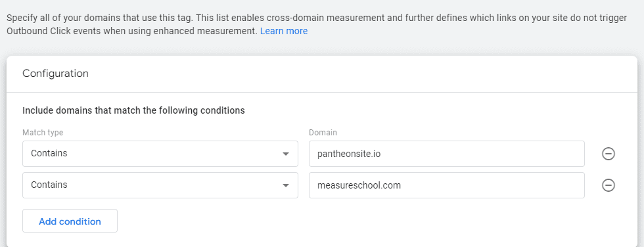Open match type dropdown for pantheonsite.io
This screenshot has width=644, height=247.
160,154
